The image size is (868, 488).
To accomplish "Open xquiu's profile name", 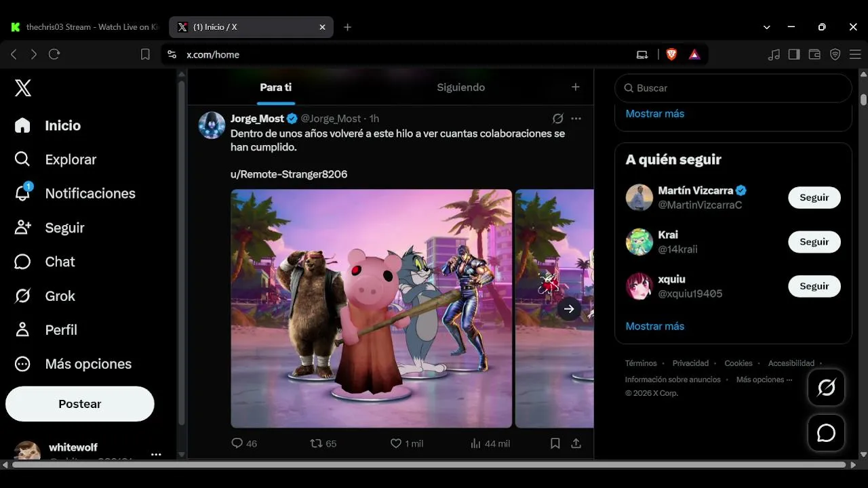I will pos(671,279).
